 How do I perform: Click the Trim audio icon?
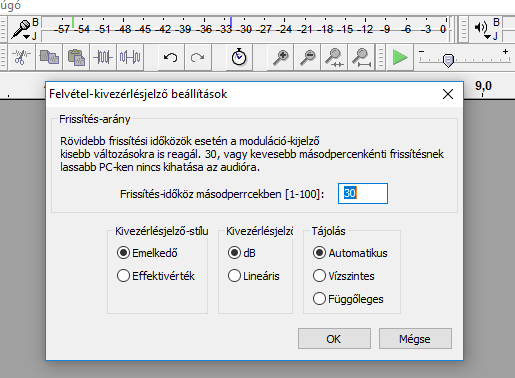103,57
